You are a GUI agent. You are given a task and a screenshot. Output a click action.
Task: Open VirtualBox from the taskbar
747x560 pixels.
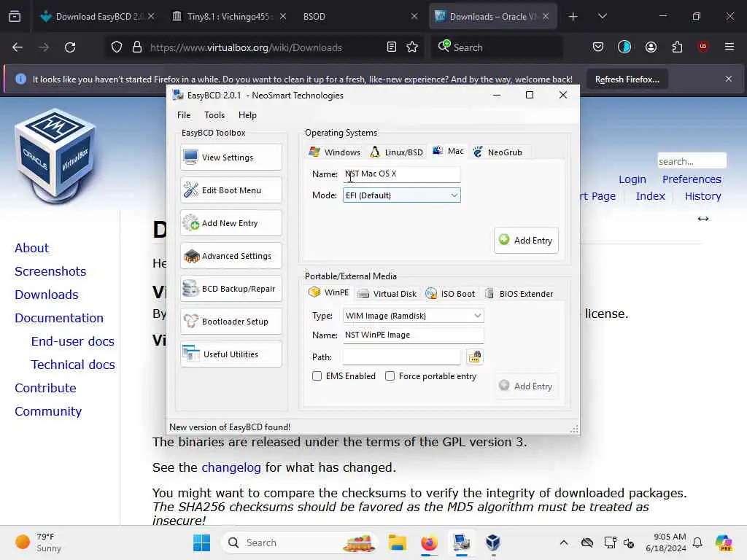pyautogui.click(x=493, y=542)
